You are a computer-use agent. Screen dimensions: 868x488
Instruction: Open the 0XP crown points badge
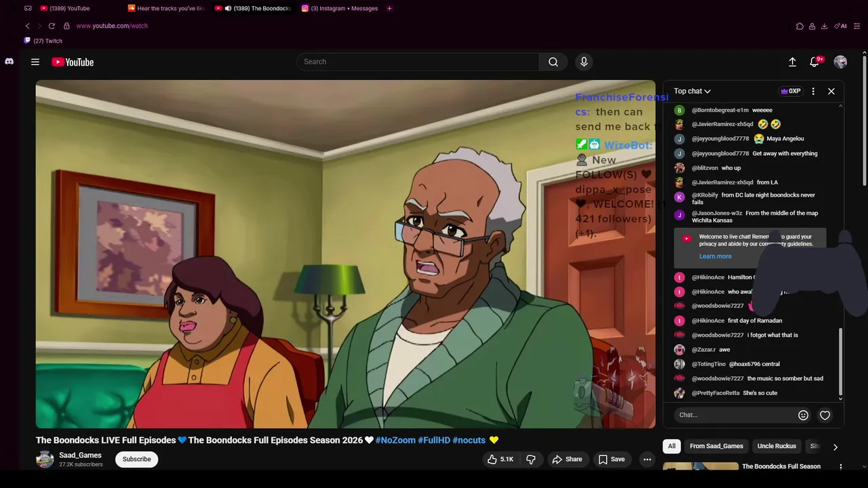pos(791,91)
